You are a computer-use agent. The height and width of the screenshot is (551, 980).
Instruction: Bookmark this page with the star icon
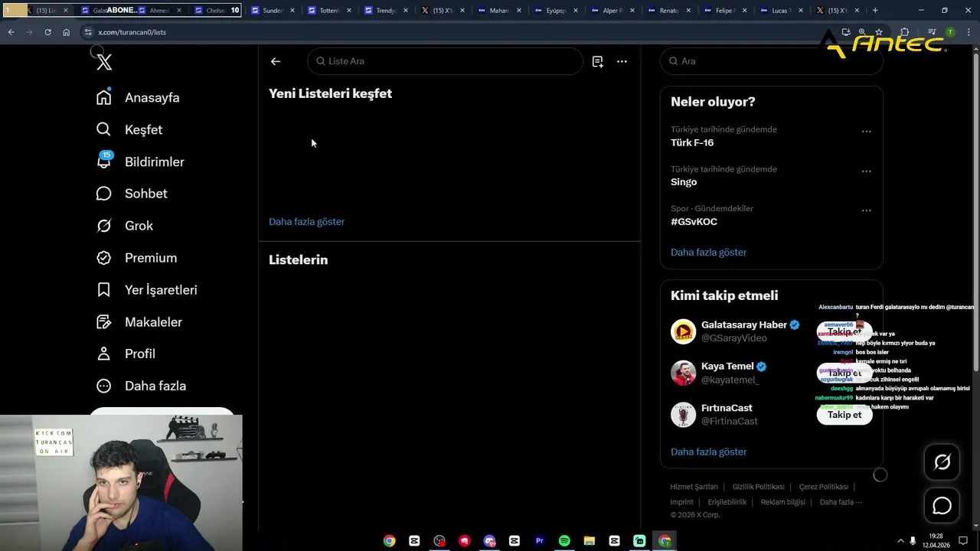coord(879,32)
